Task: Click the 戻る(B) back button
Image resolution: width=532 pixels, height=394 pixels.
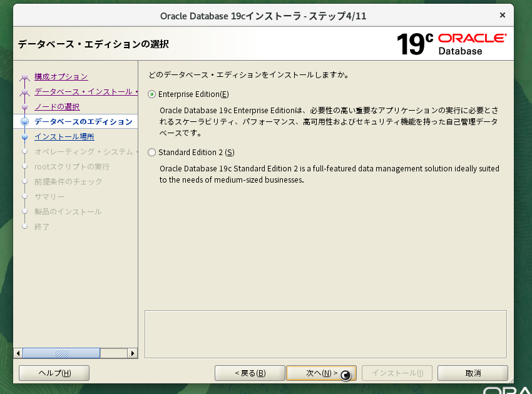Action: pos(250,373)
